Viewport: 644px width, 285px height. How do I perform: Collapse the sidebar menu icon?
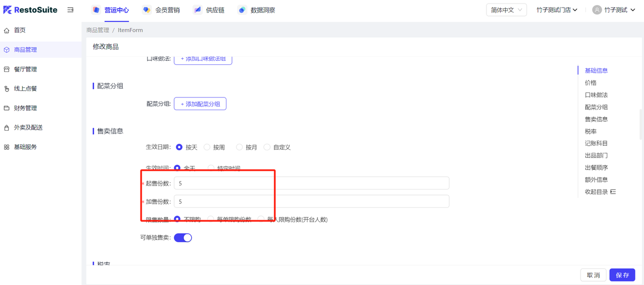[70, 10]
